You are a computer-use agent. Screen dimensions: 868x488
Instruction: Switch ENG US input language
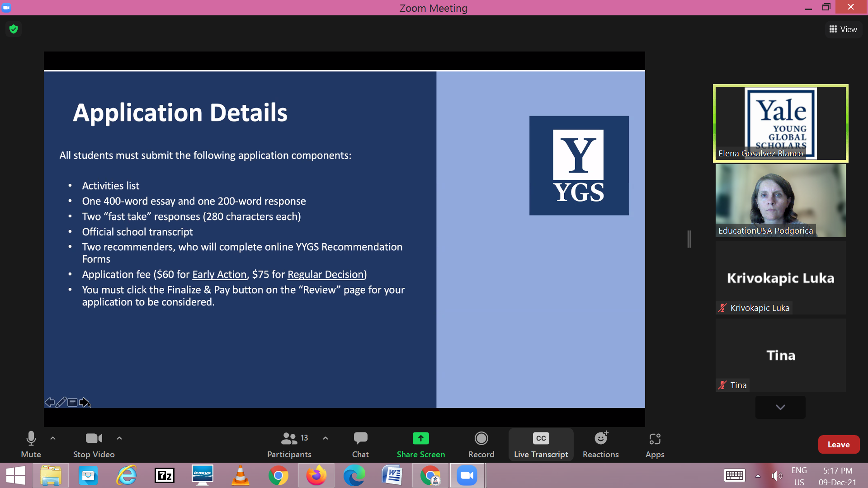coord(799,476)
